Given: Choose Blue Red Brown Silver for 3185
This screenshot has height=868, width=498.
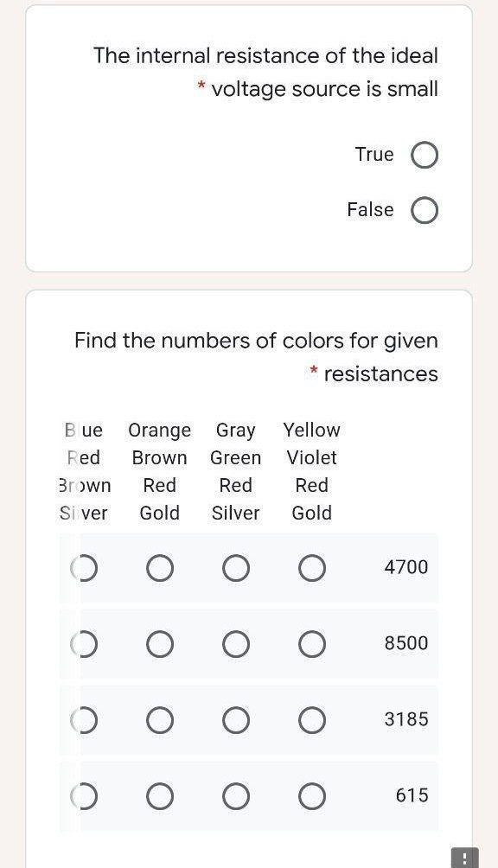Looking at the screenshot, I should (x=84, y=720).
